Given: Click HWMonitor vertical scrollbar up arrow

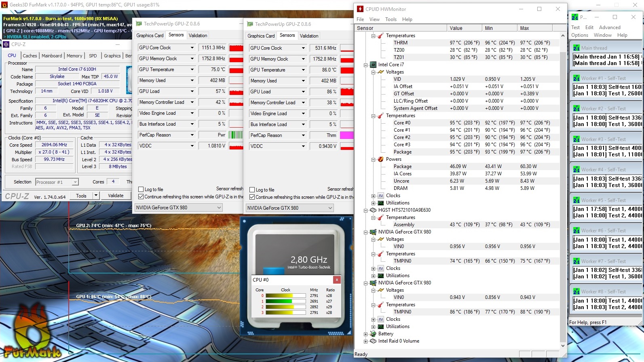Looking at the screenshot, I should click(x=563, y=36).
